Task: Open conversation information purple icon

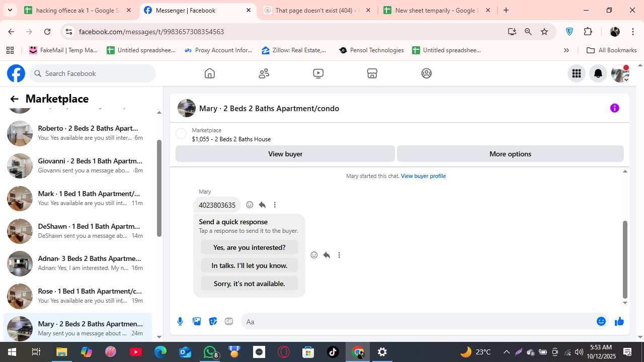Action: click(x=614, y=108)
